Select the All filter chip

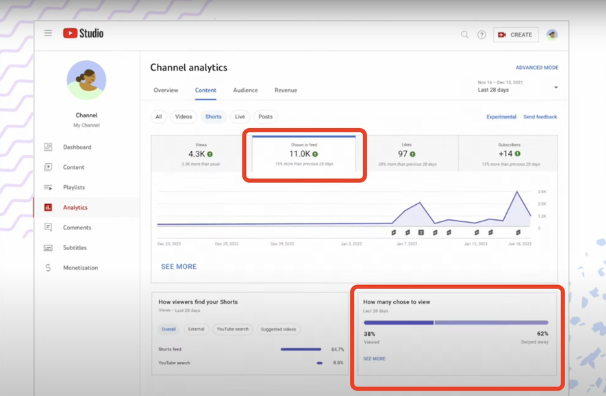coord(158,117)
